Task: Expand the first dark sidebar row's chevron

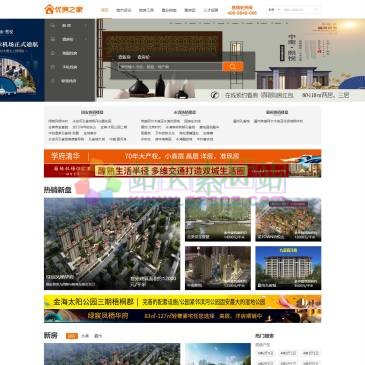Action: [86, 25]
